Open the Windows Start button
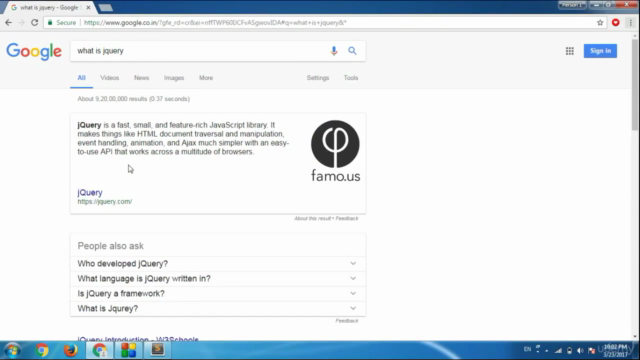Viewport: 640px width, 360px height. [12, 350]
